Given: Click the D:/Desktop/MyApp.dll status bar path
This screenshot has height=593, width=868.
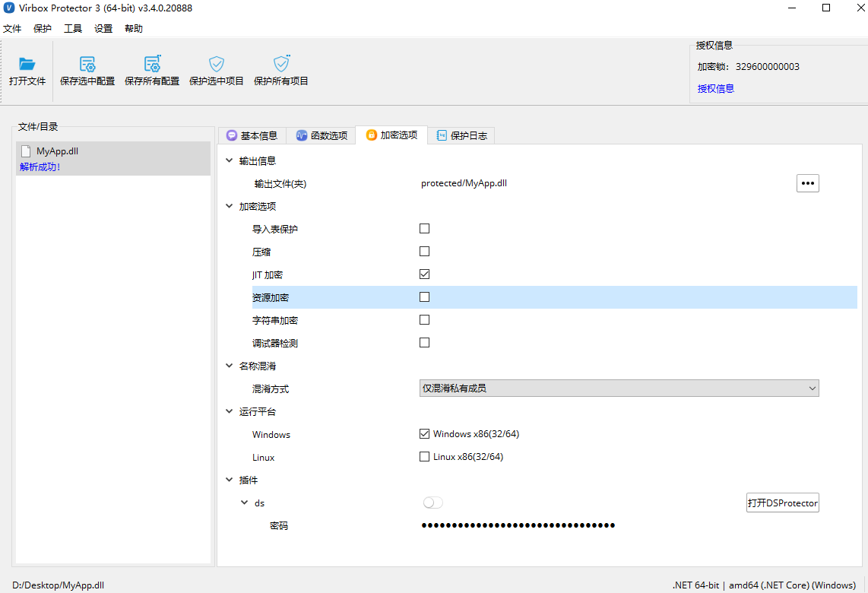Looking at the screenshot, I should [58, 585].
